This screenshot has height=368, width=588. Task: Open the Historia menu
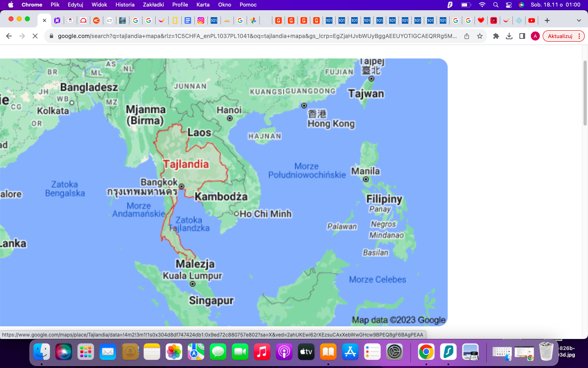click(125, 5)
